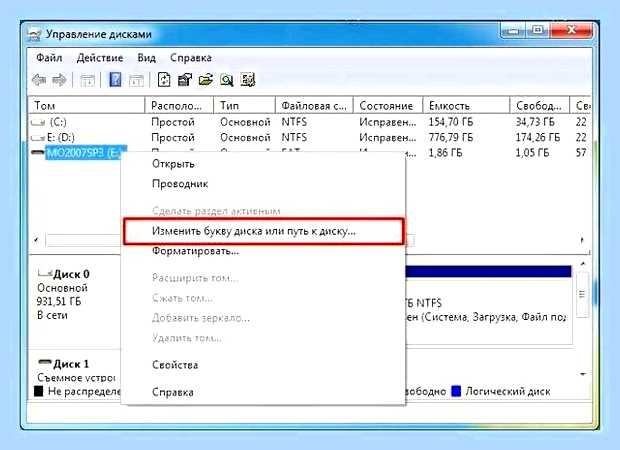Click the Съемное устро label under Диск 1
Viewport: 620px width, 450px height.
point(76,378)
